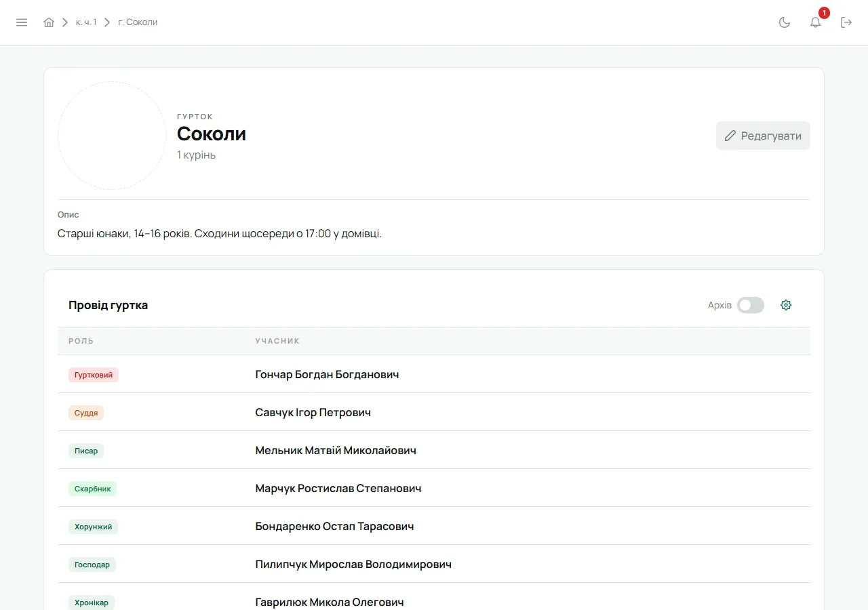Switch to dark mode with moon icon
The width and height of the screenshot is (868, 610).
click(785, 22)
